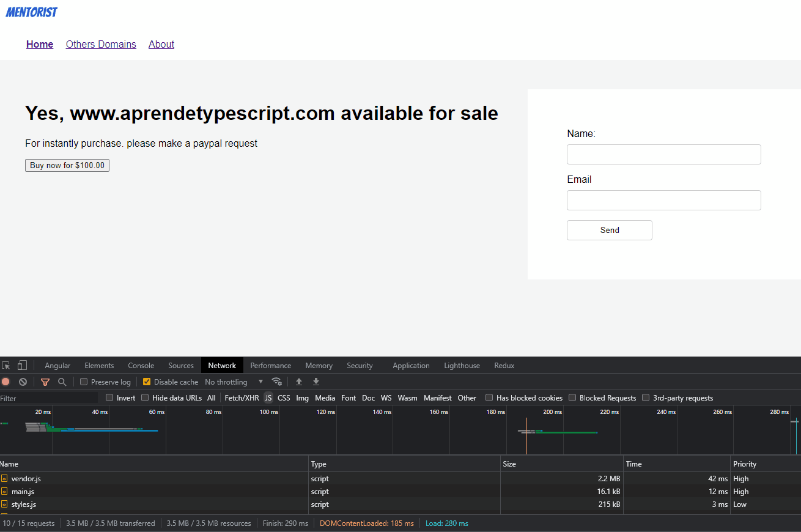The width and height of the screenshot is (801, 532).
Task: Enable the Preserve log checkbox
Action: 84,382
